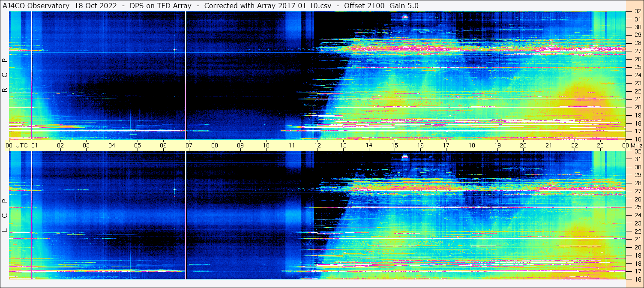The width and height of the screenshot is (644, 288).
Task: Click the bright burst near 15:30 in RCP panel
Action: tap(404, 17)
